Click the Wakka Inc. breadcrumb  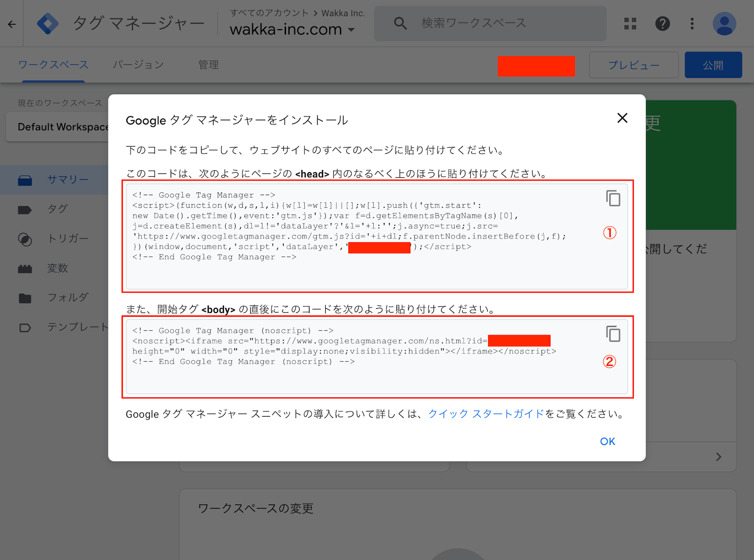click(x=343, y=13)
